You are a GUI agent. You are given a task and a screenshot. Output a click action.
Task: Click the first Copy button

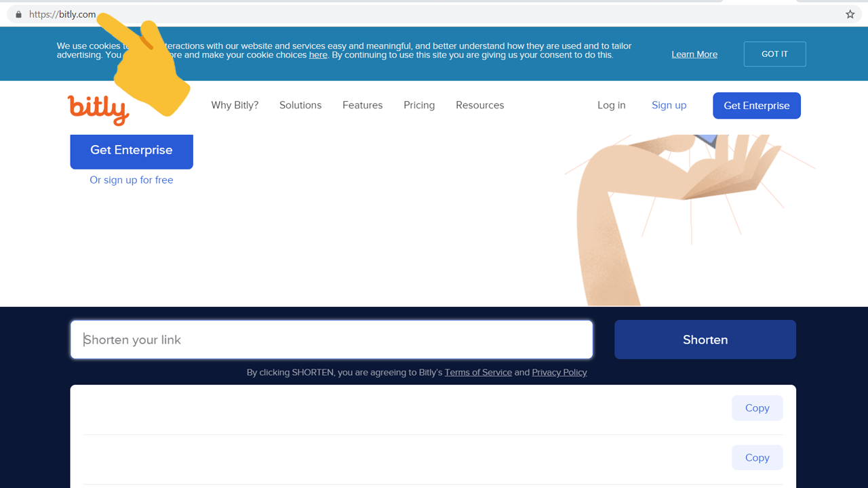coord(757,408)
